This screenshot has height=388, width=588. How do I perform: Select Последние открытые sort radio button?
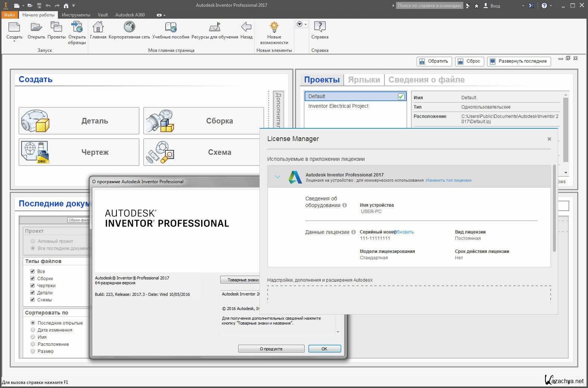[33, 323]
